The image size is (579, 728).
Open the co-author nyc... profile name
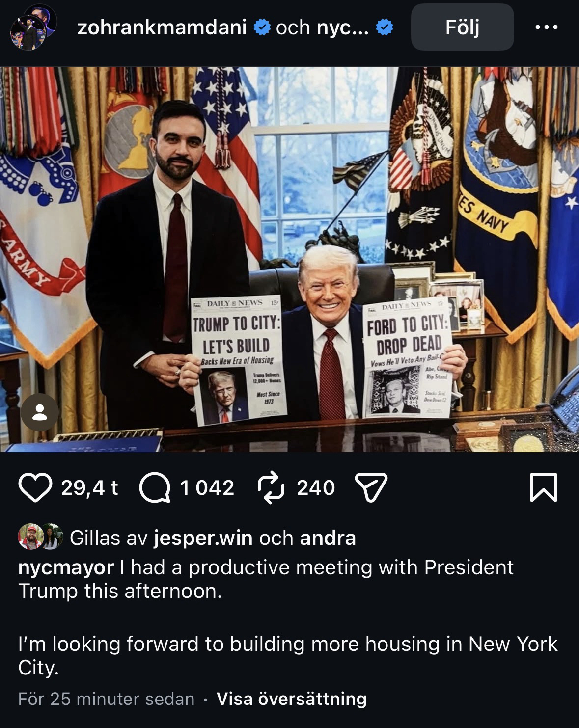(342, 27)
